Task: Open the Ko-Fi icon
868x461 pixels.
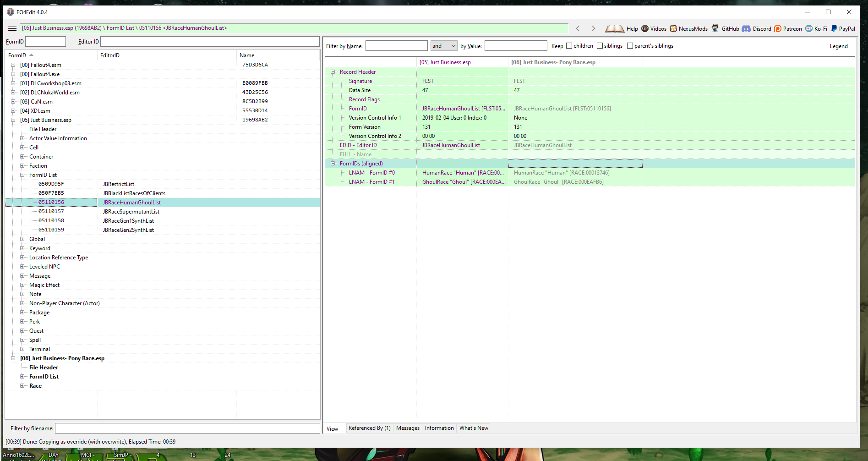Action: tap(809, 28)
